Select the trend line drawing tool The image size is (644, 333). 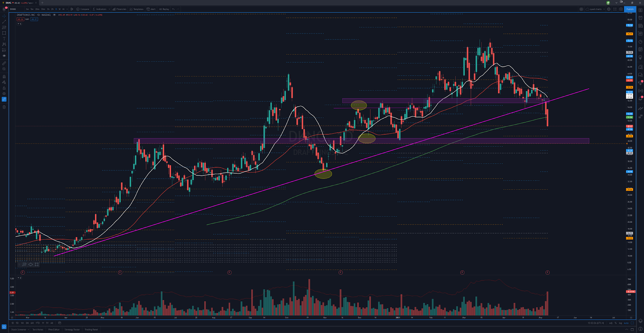point(4,22)
